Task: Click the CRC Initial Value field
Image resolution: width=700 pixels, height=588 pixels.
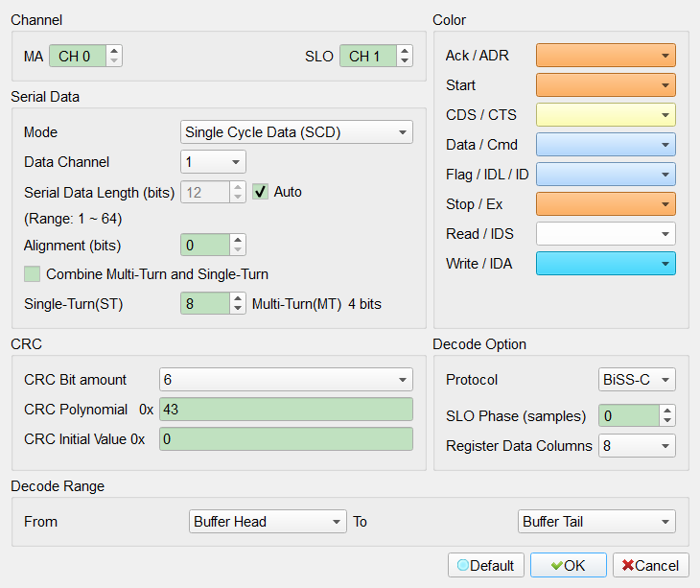Action: pos(286,439)
